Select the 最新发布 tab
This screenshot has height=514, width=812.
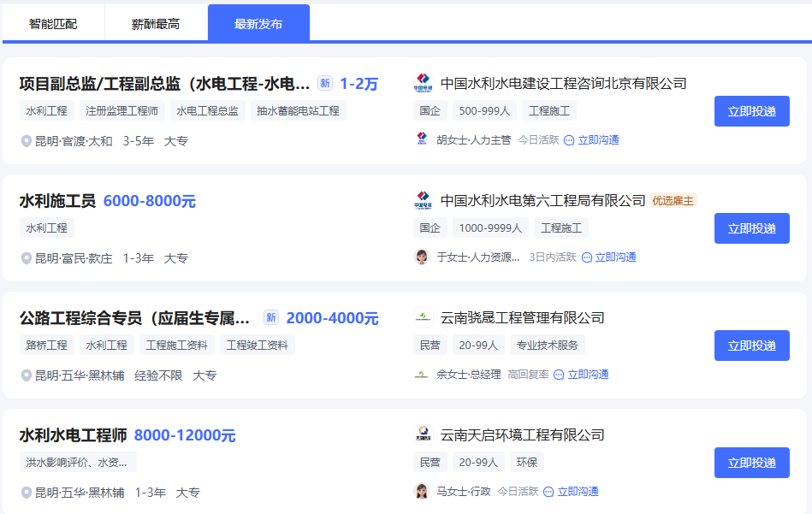258,24
